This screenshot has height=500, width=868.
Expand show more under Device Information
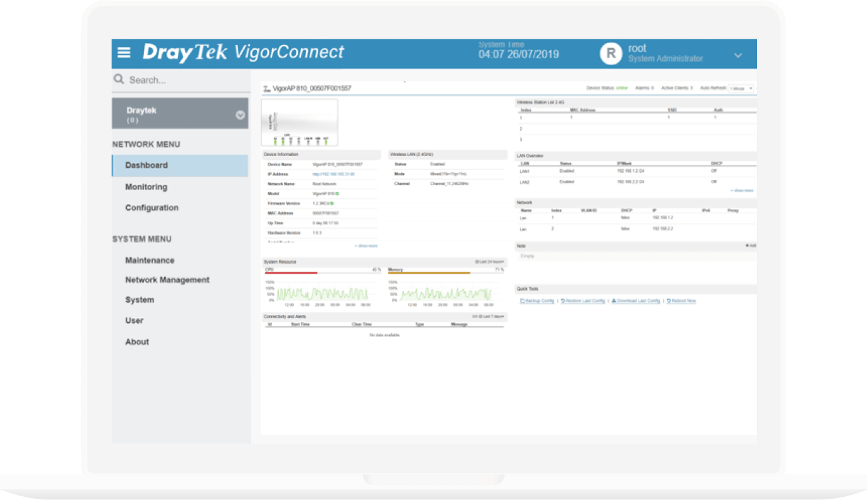pyautogui.click(x=366, y=246)
